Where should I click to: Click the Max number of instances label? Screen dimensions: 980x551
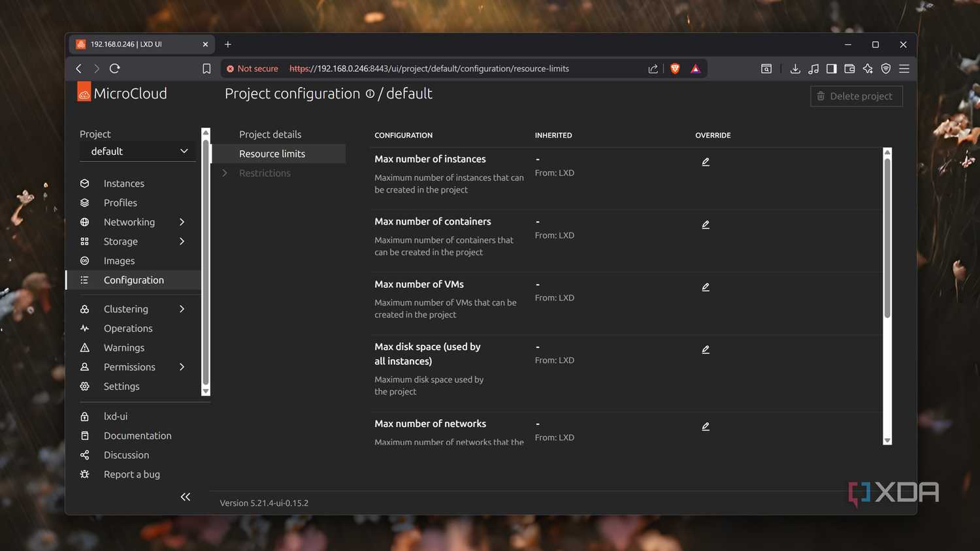(430, 159)
